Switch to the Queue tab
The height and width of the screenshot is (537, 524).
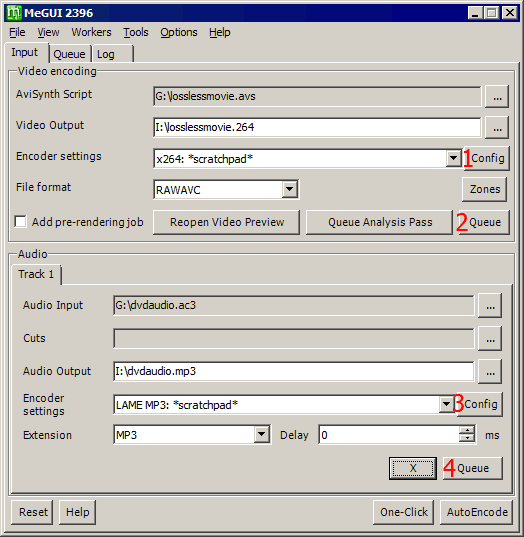[70, 54]
